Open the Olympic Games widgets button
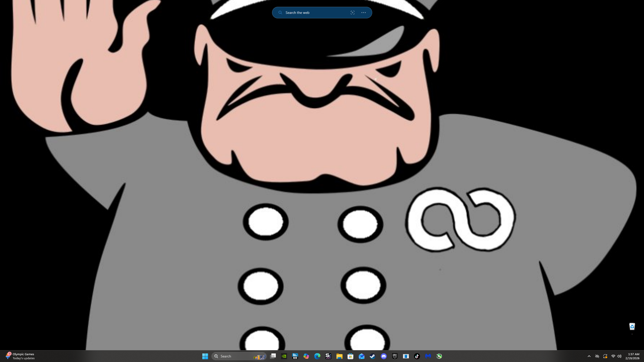This screenshot has height=362, width=644. [20, 356]
